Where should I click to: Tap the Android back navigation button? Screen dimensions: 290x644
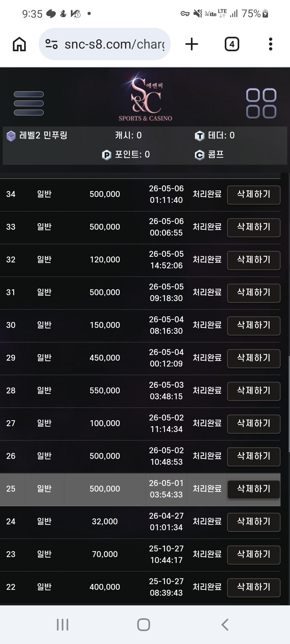pyautogui.click(x=225, y=624)
